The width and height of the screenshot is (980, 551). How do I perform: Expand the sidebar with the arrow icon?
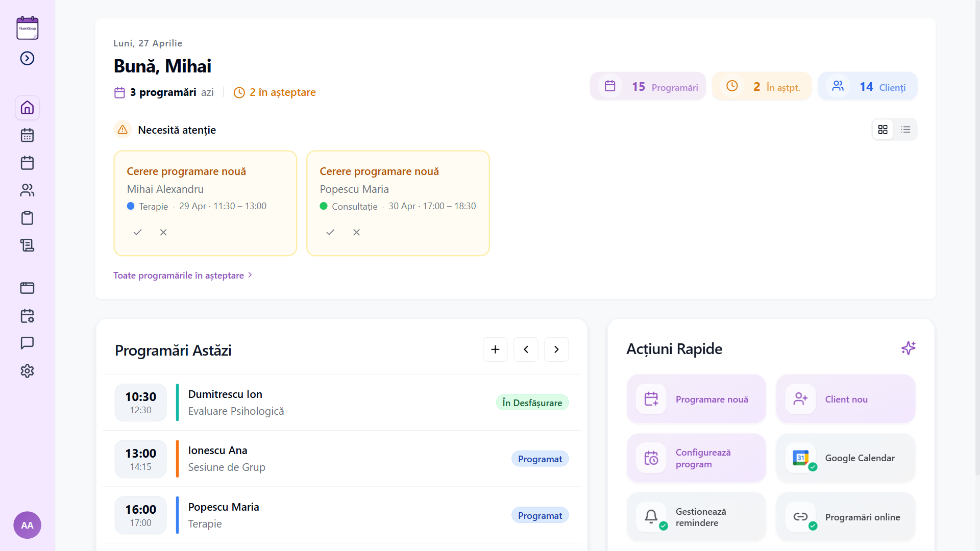tap(27, 58)
